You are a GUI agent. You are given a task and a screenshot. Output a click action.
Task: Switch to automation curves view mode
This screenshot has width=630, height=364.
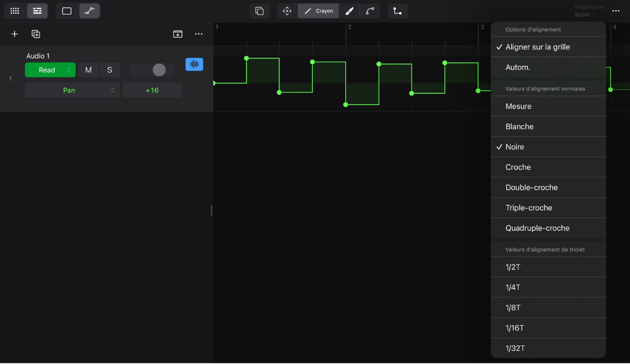pyautogui.click(x=89, y=11)
